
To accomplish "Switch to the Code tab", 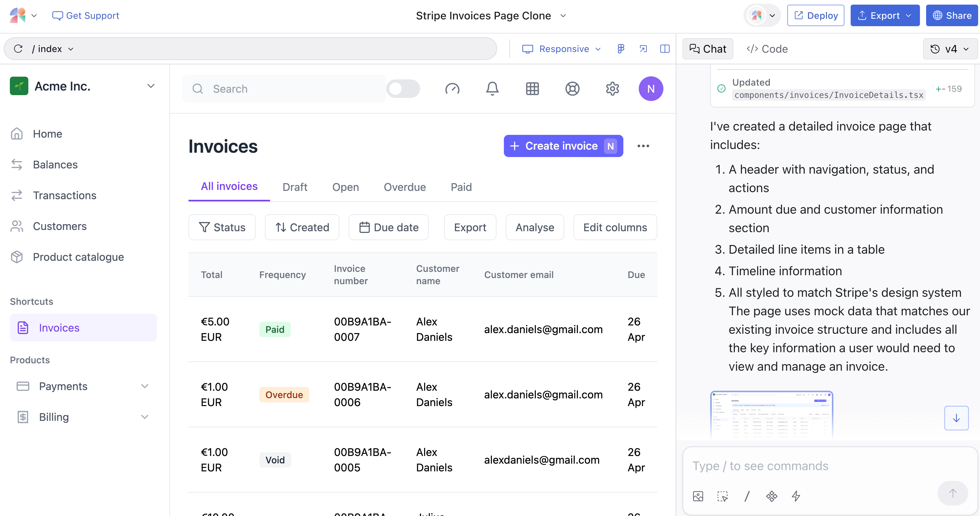I will (767, 49).
